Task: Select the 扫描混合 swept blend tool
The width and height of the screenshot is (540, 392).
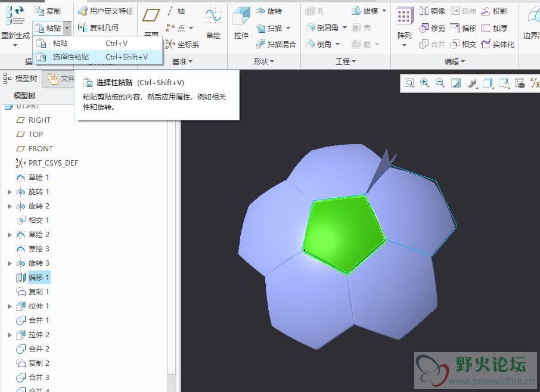Action: click(276, 44)
